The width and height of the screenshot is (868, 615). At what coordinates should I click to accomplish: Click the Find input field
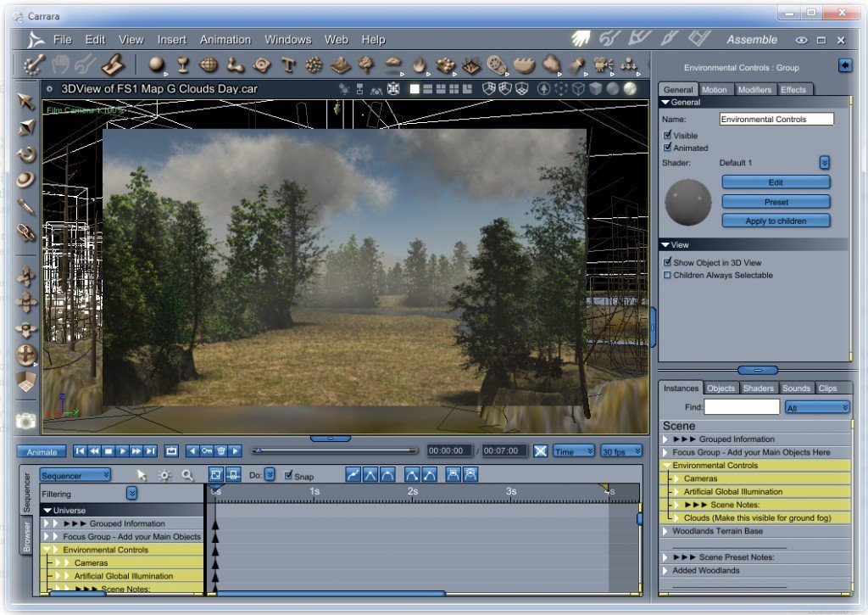[742, 407]
